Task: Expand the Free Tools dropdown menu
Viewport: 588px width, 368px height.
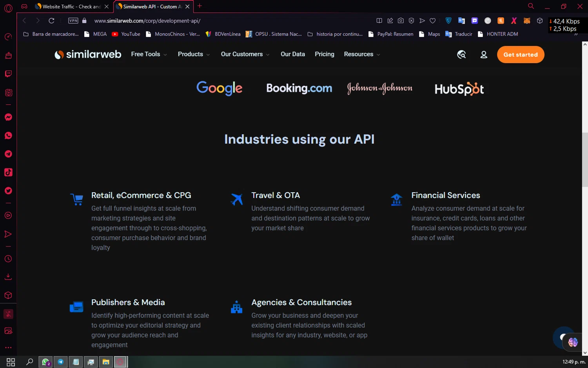Action: click(x=149, y=54)
